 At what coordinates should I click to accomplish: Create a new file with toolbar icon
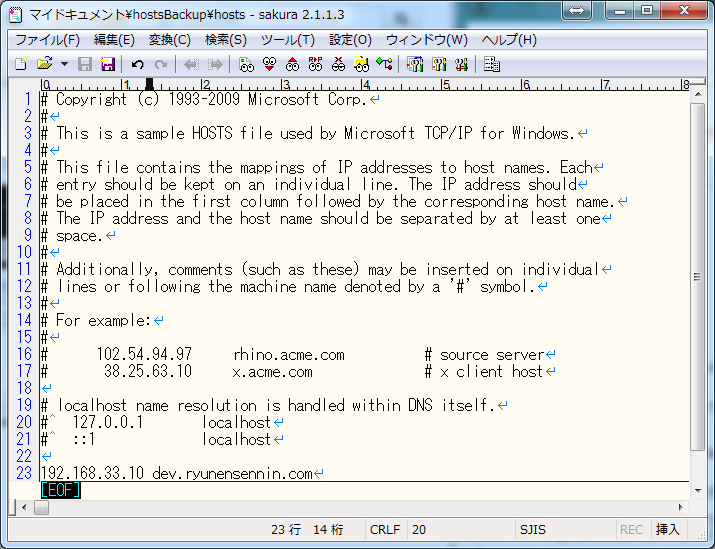tap(21, 64)
